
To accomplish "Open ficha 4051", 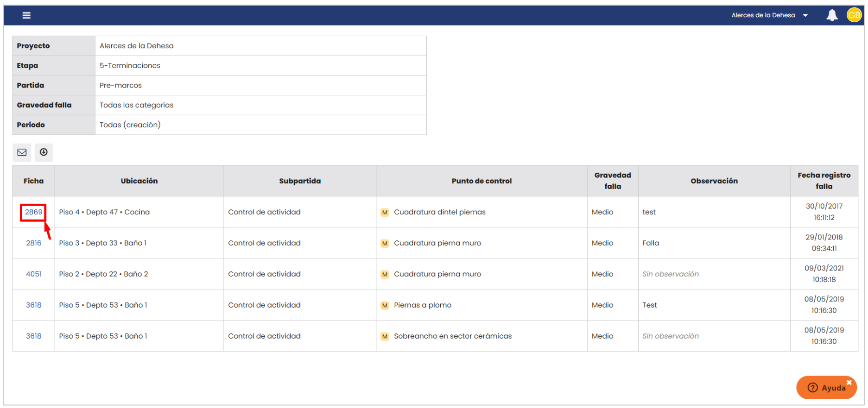I will (33, 274).
